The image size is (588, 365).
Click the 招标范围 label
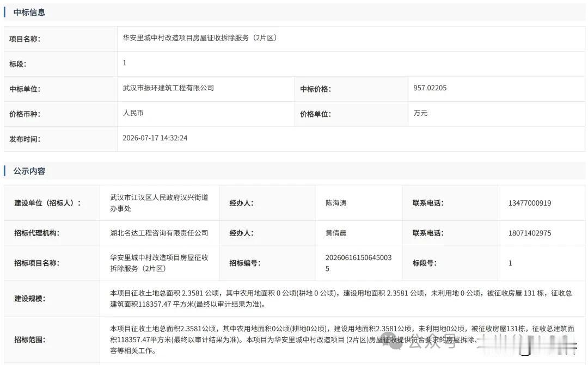[x=29, y=340]
